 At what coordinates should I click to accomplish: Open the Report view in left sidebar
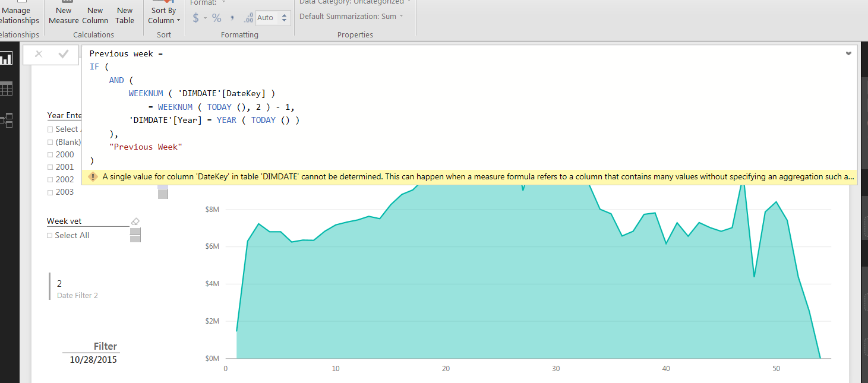coord(7,58)
